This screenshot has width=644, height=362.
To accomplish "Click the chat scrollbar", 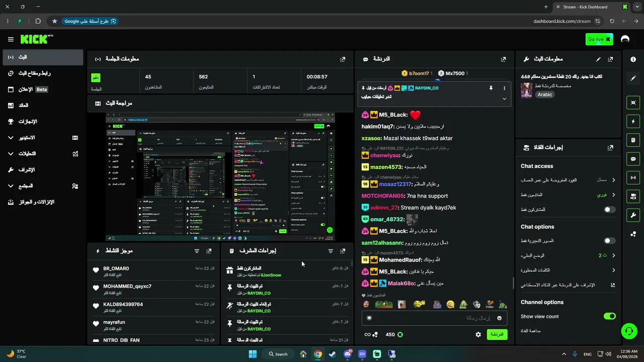I will coord(513,283).
